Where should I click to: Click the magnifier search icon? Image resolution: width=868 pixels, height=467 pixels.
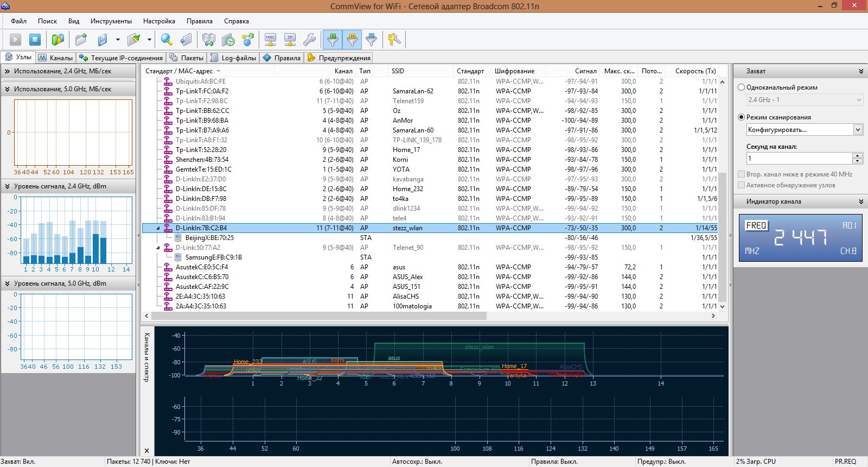(x=167, y=40)
